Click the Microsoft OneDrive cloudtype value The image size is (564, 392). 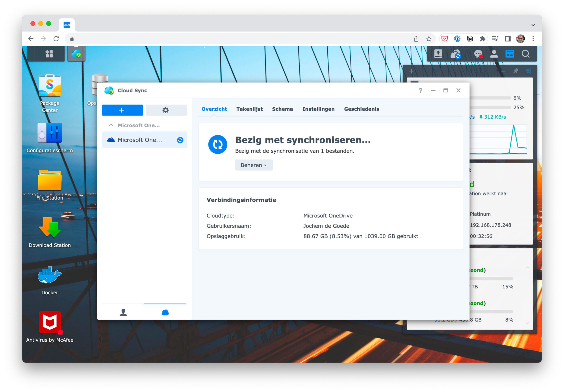pyautogui.click(x=328, y=216)
